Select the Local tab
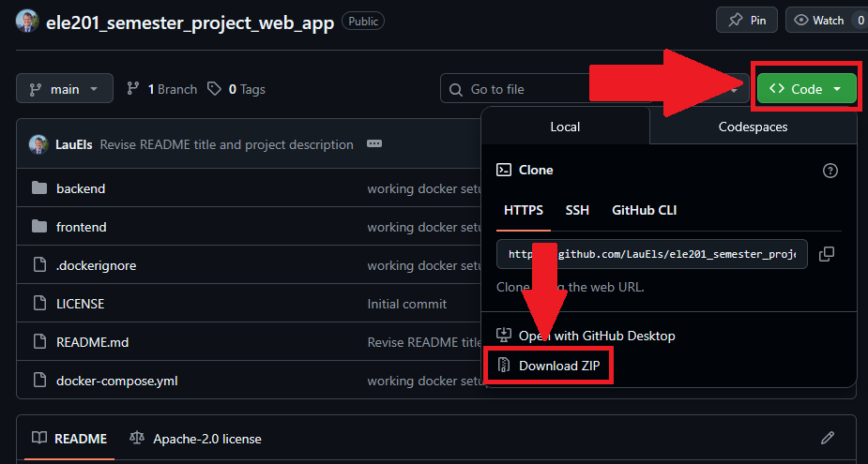868x464 pixels. pos(565,127)
